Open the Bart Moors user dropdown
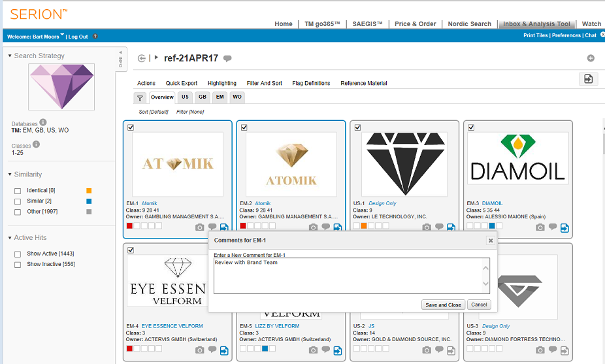The height and width of the screenshot is (364, 605). coord(62,35)
